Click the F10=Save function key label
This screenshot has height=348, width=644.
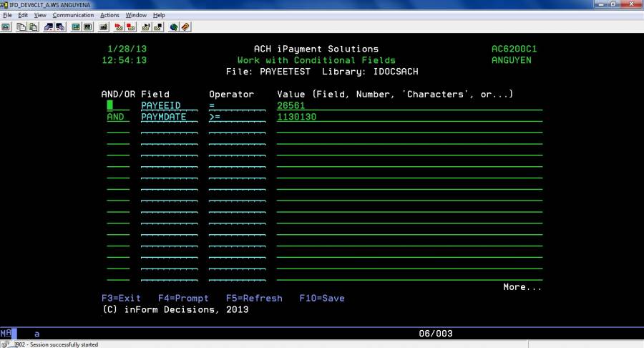click(x=321, y=298)
